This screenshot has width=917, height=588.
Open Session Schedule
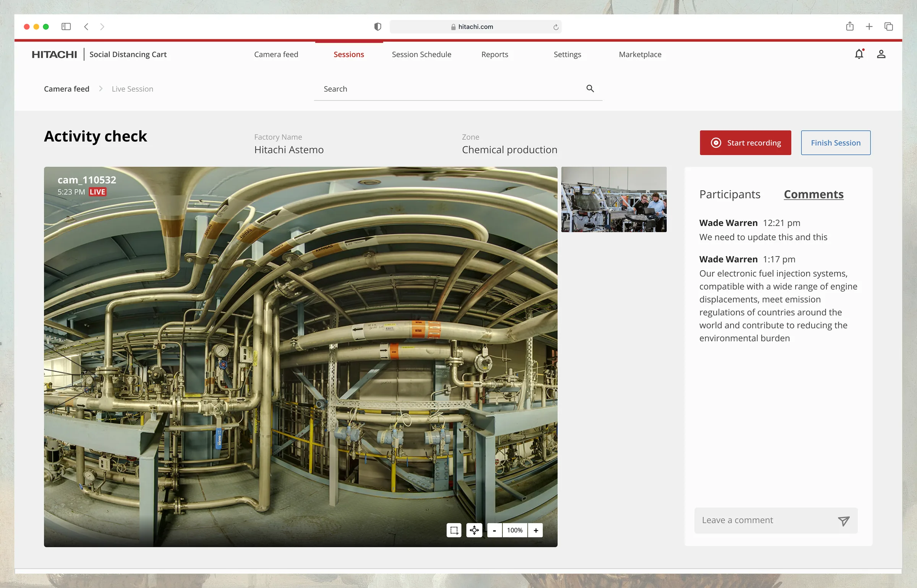pos(421,54)
